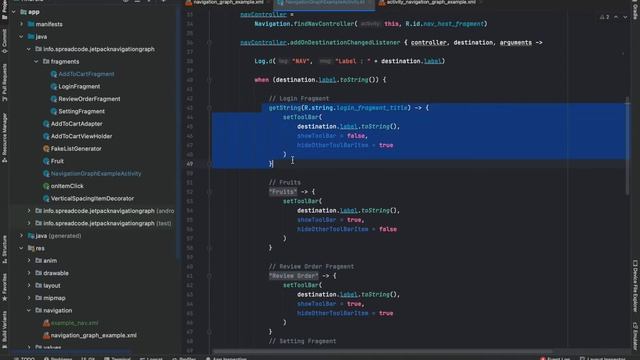Open the Device File Explorer panel

(635, 285)
